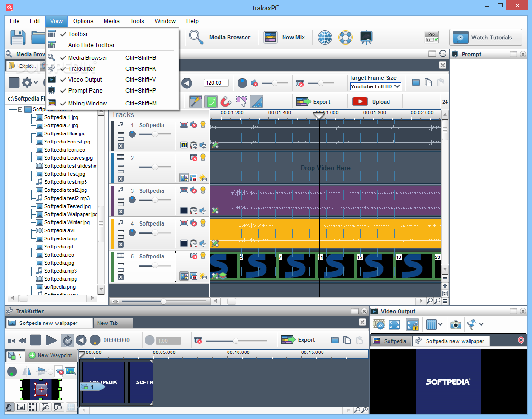
Task: Select Softpedia Forest.jpg in file tree
Action: click(67, 142)
